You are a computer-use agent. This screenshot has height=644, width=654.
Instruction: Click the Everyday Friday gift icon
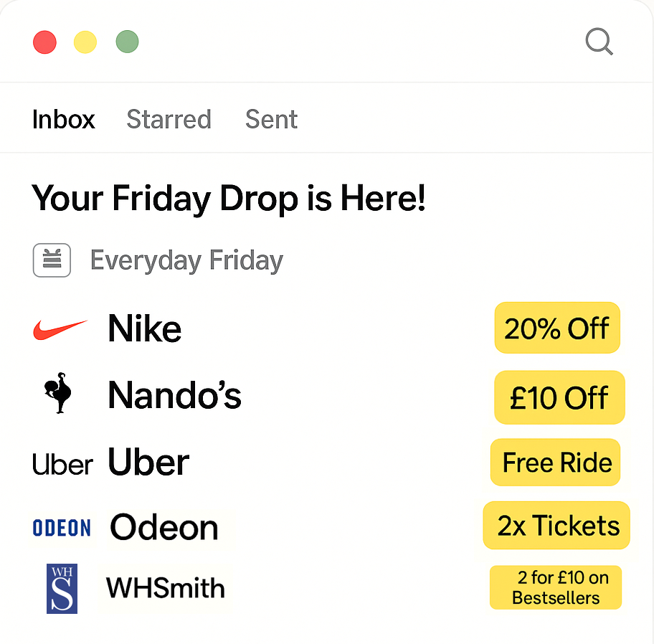(52, 260)
